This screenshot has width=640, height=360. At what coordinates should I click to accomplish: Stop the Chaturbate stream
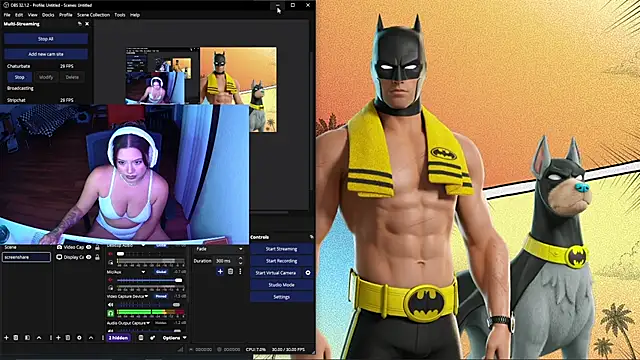20,77
